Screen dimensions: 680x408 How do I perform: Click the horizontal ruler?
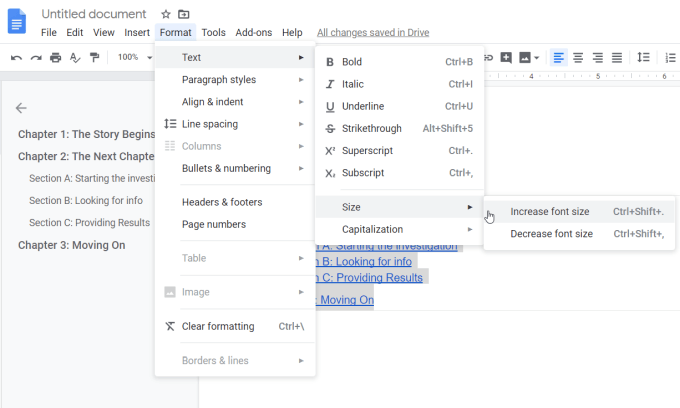581,76
